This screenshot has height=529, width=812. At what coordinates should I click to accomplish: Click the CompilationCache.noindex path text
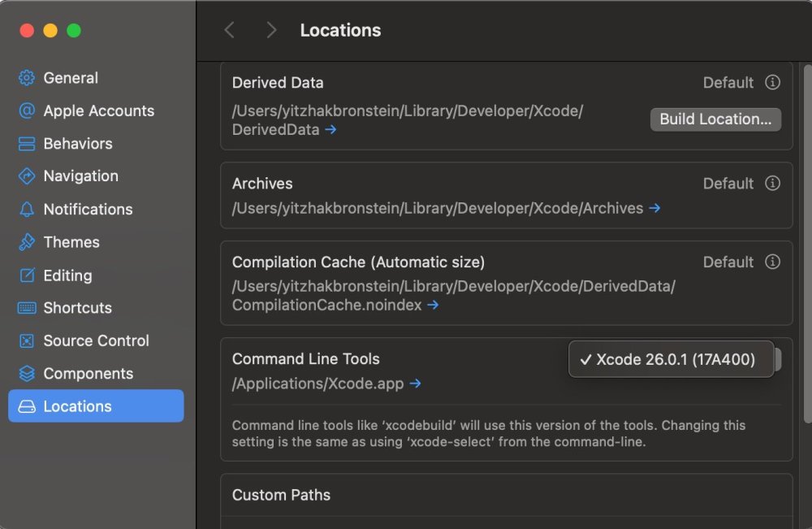click(454, 295)
